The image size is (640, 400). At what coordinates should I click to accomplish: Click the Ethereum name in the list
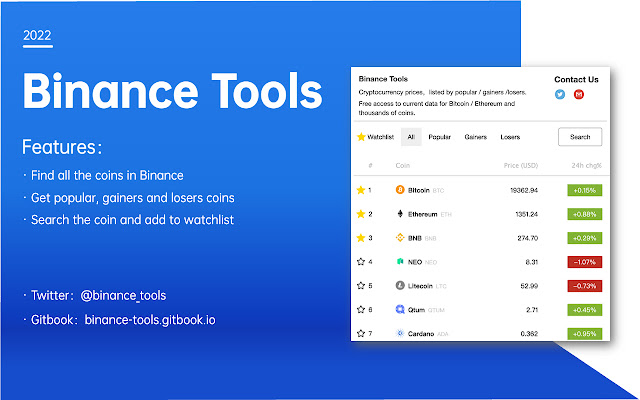(x=422, y=214)
